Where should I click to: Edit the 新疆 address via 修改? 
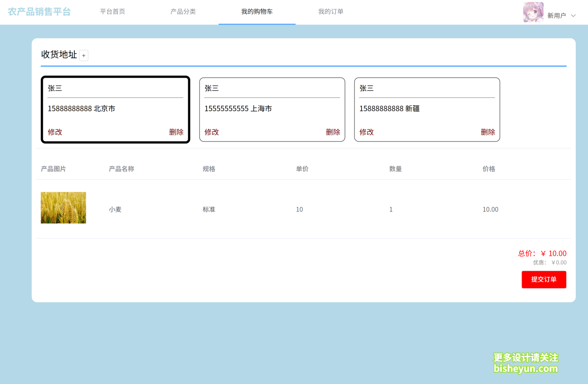366,132
